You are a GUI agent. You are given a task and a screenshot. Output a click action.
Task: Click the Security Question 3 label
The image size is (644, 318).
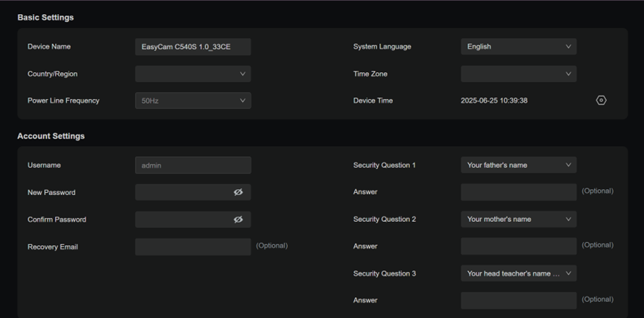pos(385,273)
